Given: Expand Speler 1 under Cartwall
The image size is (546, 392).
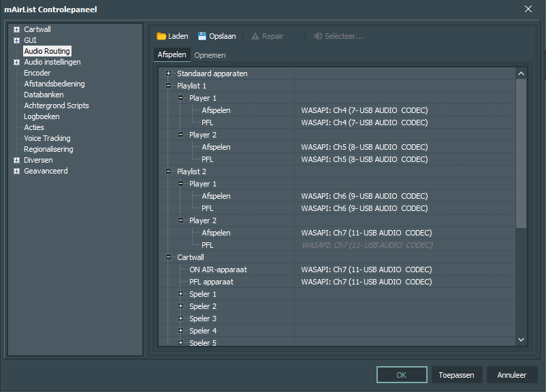Looking at the screenshot, I should point(180,294).
